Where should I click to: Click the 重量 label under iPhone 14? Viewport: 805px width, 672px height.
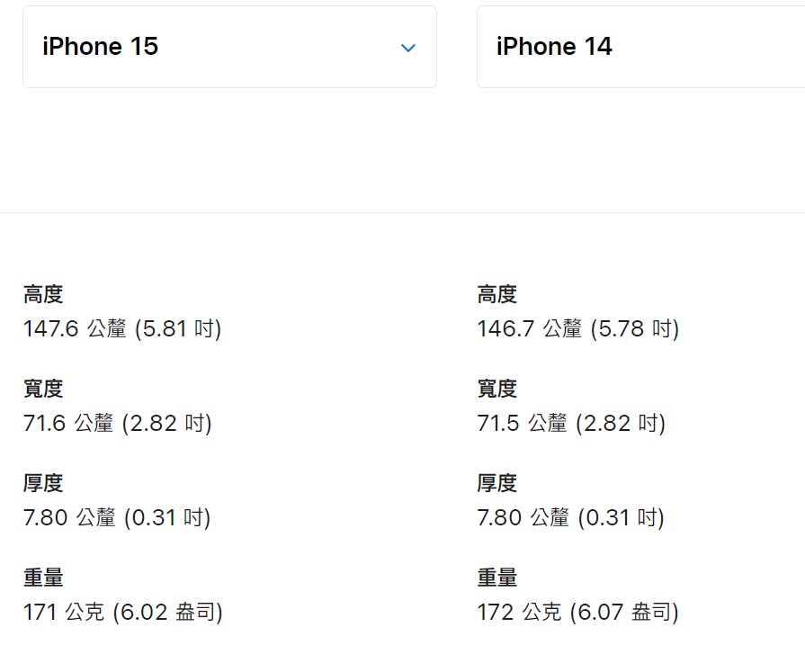click(x=497, y=578)
